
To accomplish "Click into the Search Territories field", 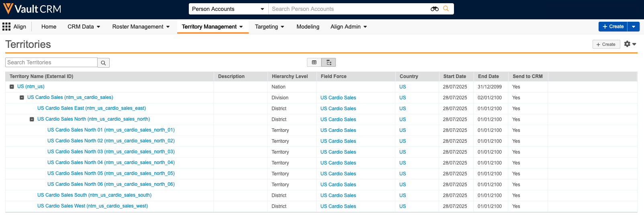I will pyautogui.click(x=51, y=62).
